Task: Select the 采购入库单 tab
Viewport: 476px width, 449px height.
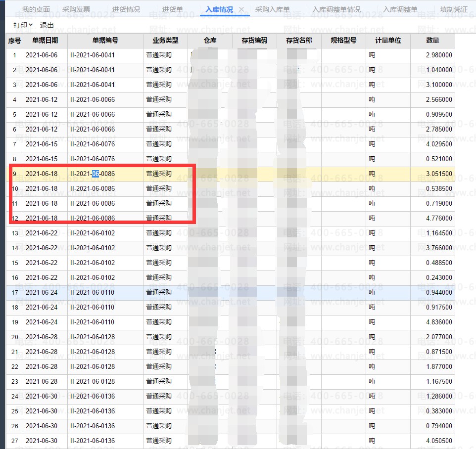Action: tap(272, 10)
